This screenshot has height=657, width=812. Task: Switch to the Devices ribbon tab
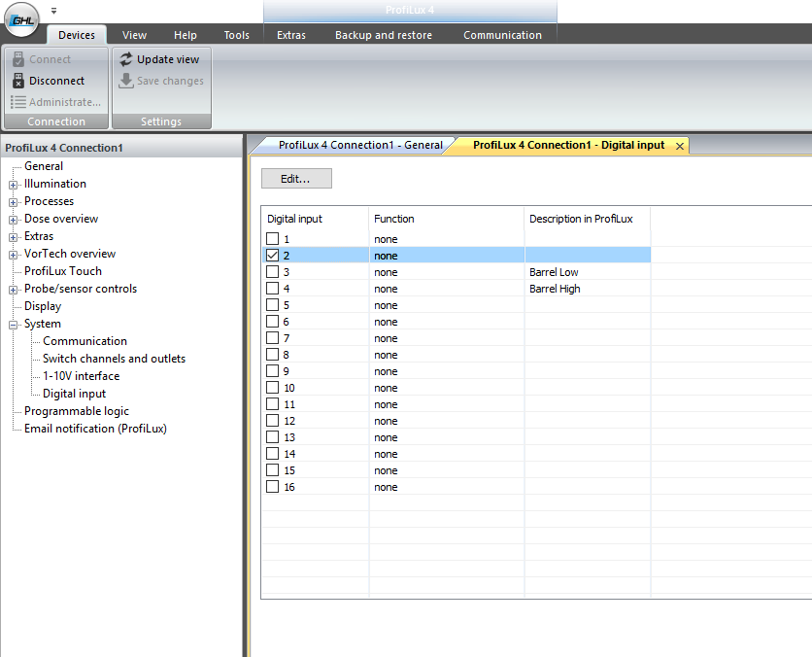[77, 35]
